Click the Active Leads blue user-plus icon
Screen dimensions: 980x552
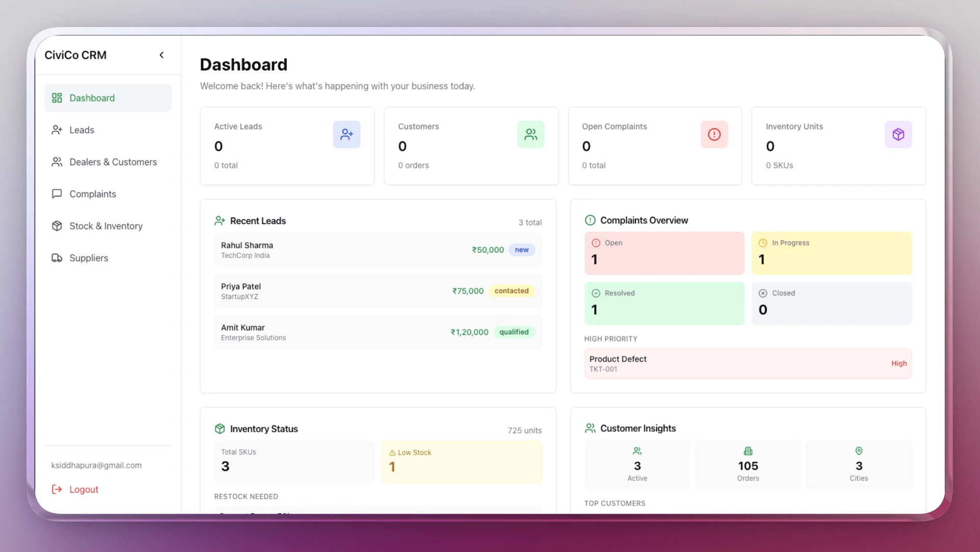point(347,135)
